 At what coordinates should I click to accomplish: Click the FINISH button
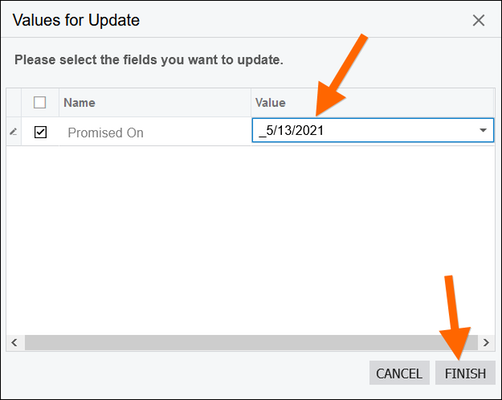point(465,373)
